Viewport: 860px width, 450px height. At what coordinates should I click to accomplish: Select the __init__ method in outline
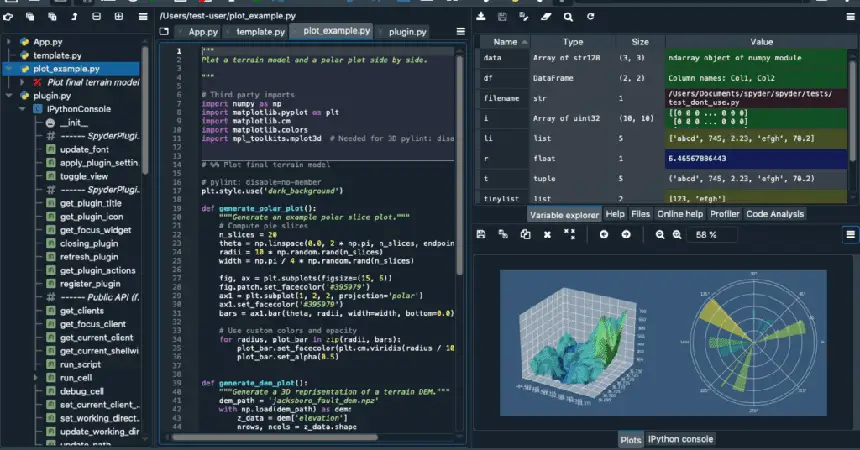(x=74, y=122)
